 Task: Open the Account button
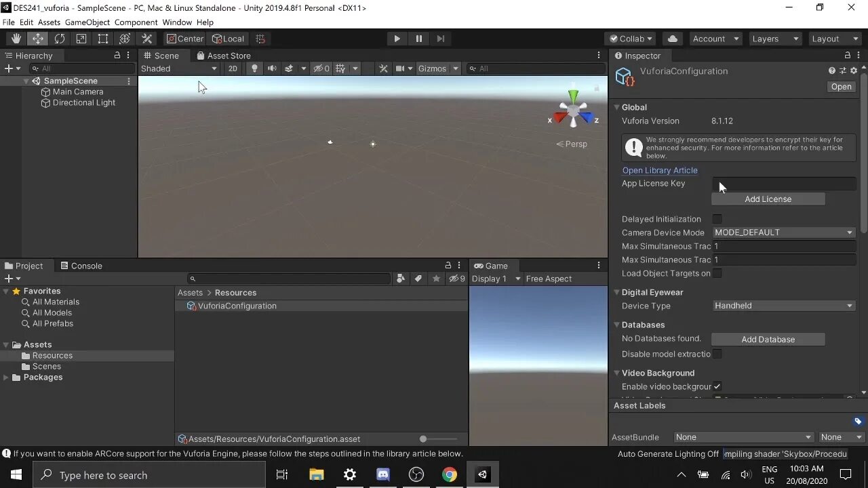(715, 39)
